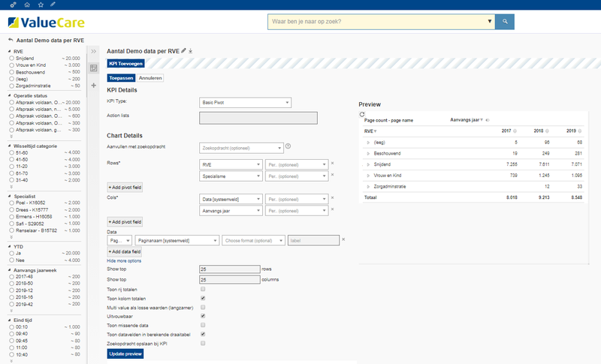Enable the Toon rij totalen checkbox
601x364 pixels.
point(203,289)
